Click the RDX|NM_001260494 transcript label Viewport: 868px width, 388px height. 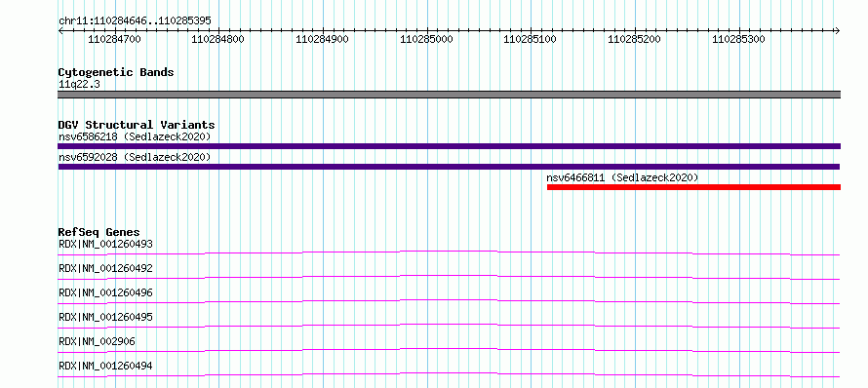(x=105, y=366)
